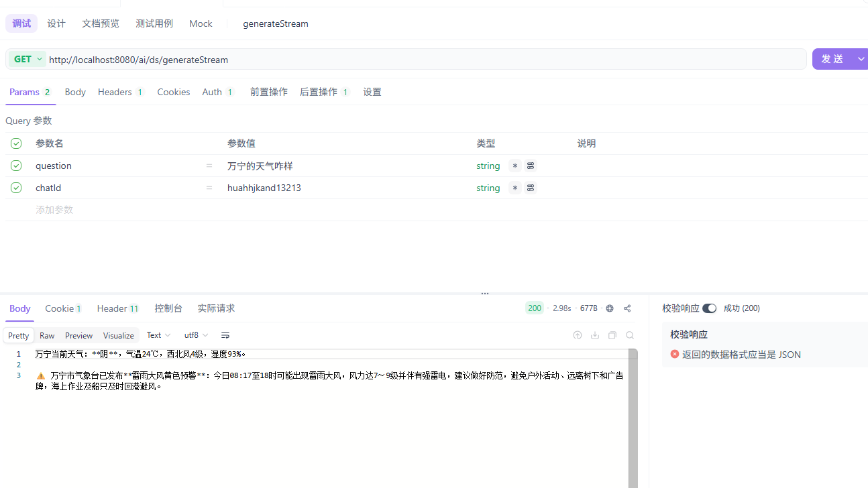Switch to the 控制台 response tab

point(168,308)
